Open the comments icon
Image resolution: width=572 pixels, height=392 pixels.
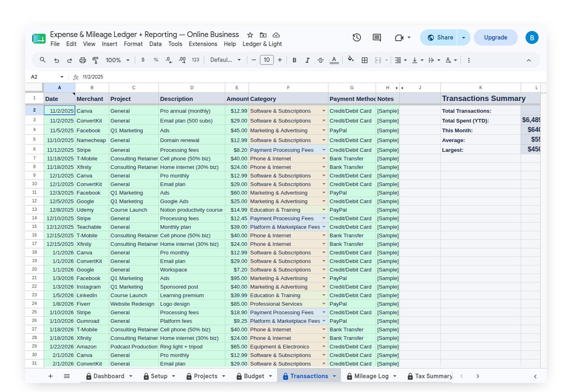377,37
